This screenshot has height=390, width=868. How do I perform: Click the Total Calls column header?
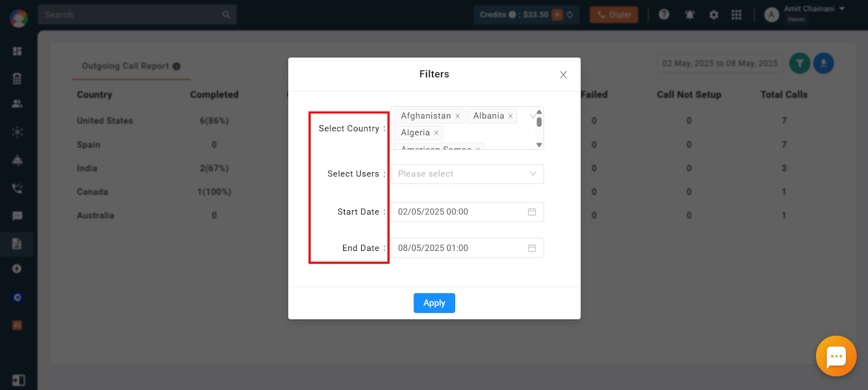[x=784, y=95]
